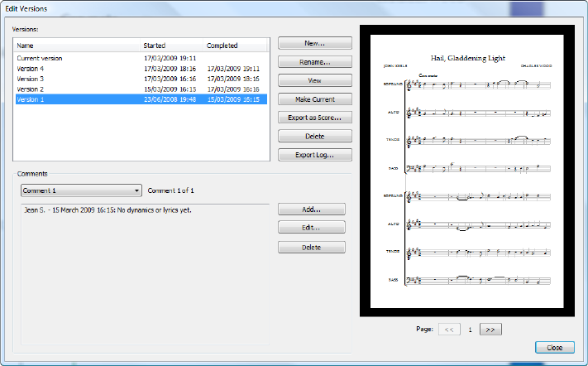
Task: Delete the selected version
Action: pos(314,136)
